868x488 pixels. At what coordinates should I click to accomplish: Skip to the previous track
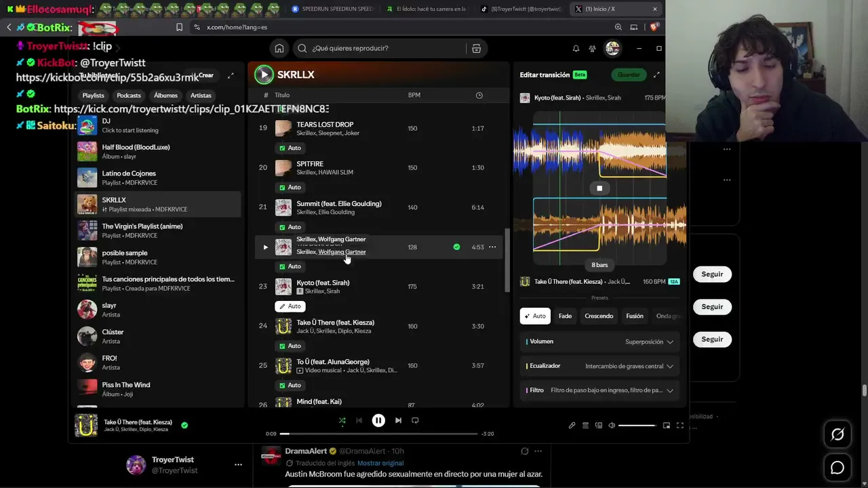pos(359,420)
